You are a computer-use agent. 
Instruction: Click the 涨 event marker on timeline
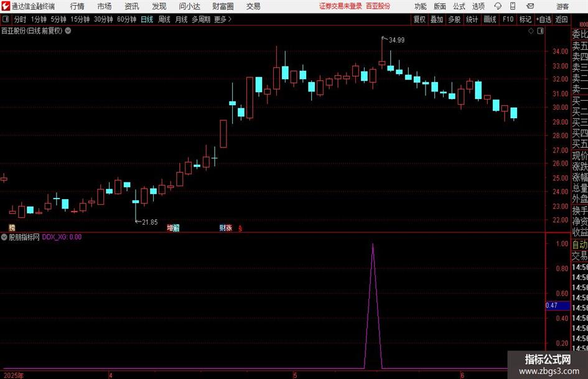(229, 228)
